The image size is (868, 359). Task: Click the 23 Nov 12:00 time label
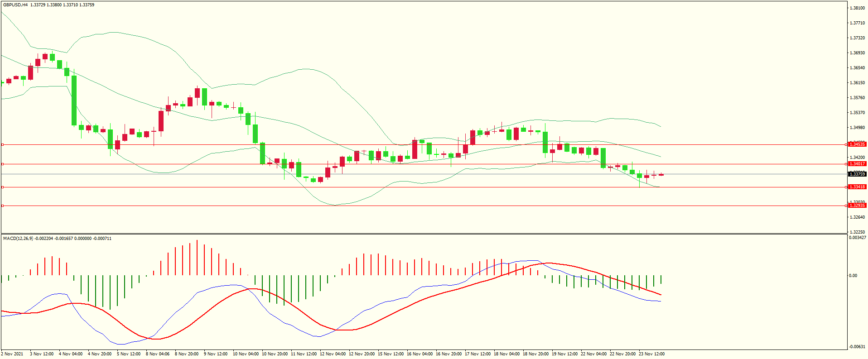652,354
